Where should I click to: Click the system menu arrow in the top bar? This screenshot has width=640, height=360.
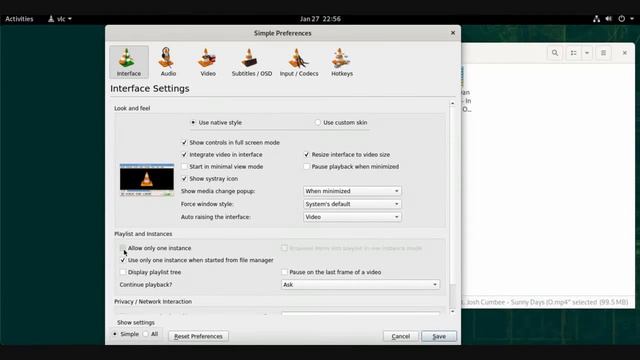click(x=632, y=19)
